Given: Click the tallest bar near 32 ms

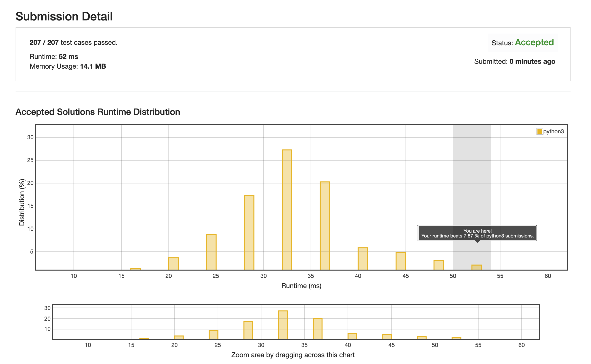Looking at the screenshot, I should tap(287, 209).
